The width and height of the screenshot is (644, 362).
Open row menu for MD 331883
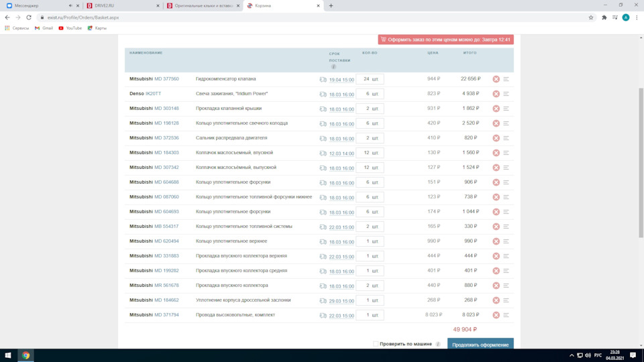point(506,256)
